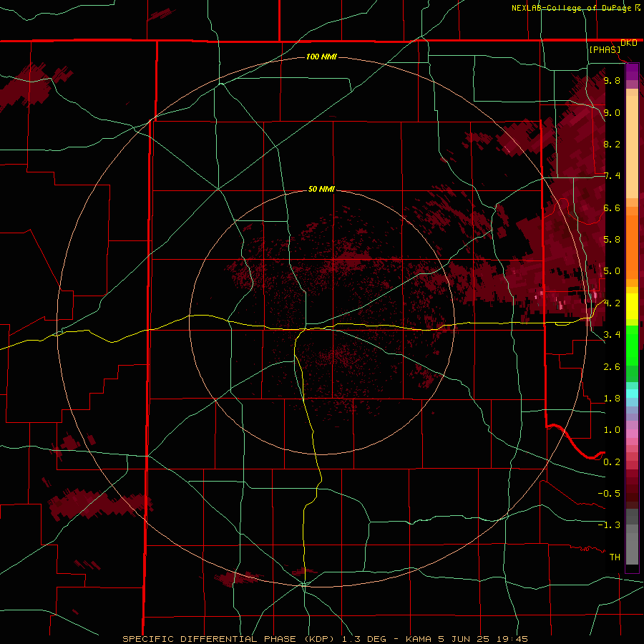Click the NEXLAB-College of DuPage label
644x644 pixels.
pos(572,8)
